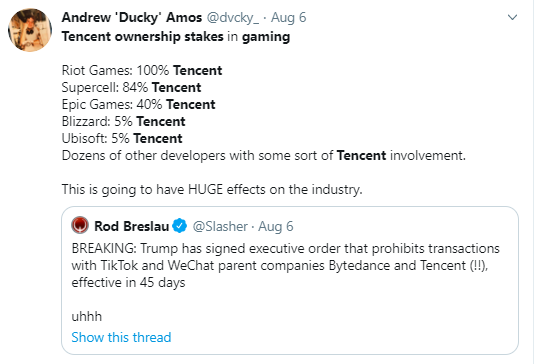Click the 'Blizzard: 5% Tencent' line
534x364 pixels.
pyautogui.click(x=123, y=122)
